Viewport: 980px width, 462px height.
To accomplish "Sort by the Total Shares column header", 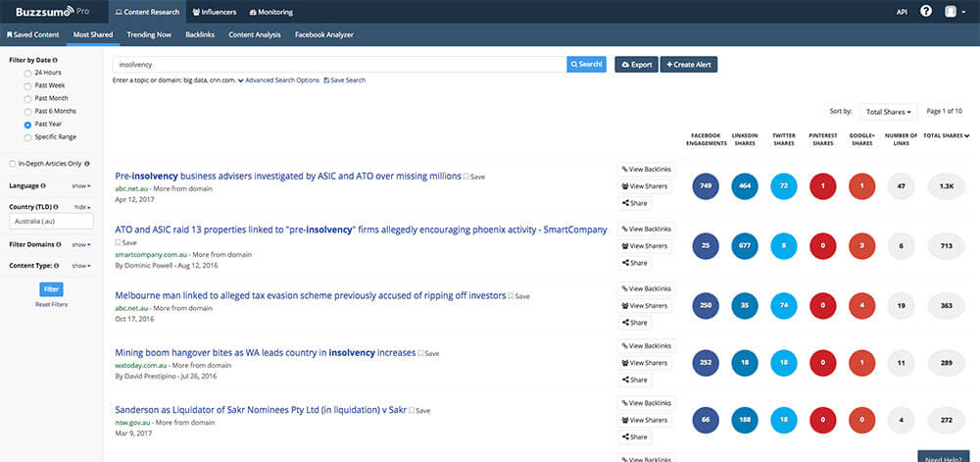I will [x=947, y=135].
